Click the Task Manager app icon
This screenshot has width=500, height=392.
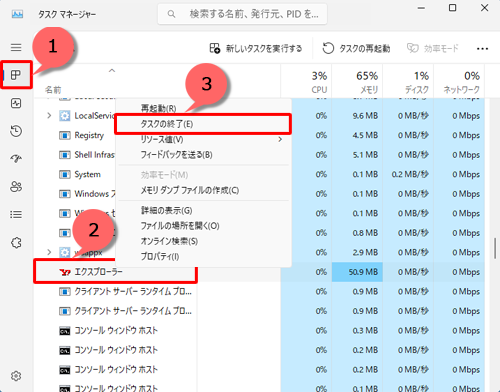click(x=17, y=14)
